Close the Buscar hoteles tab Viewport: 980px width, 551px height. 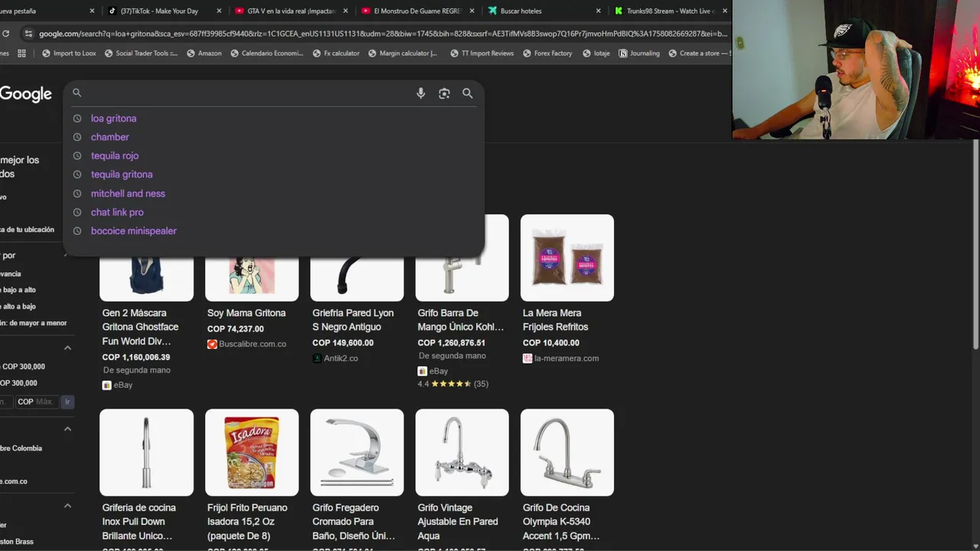tap(598, 11)
